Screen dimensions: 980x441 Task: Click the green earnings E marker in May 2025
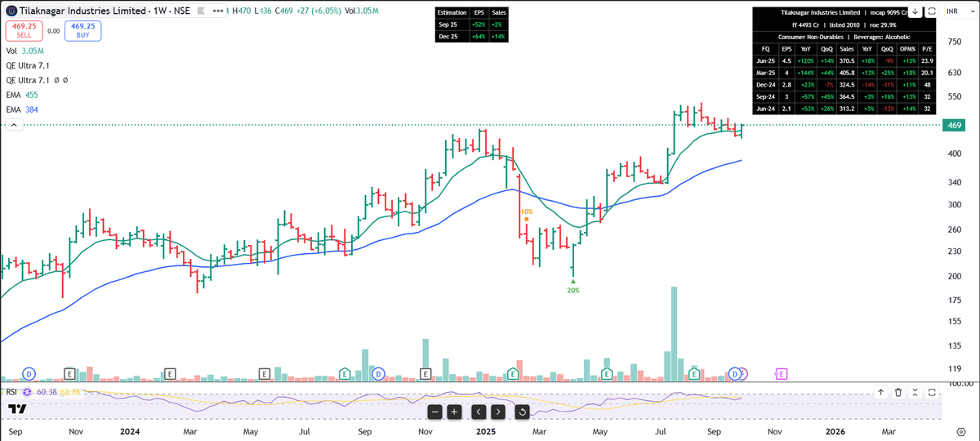pos(607,373)
